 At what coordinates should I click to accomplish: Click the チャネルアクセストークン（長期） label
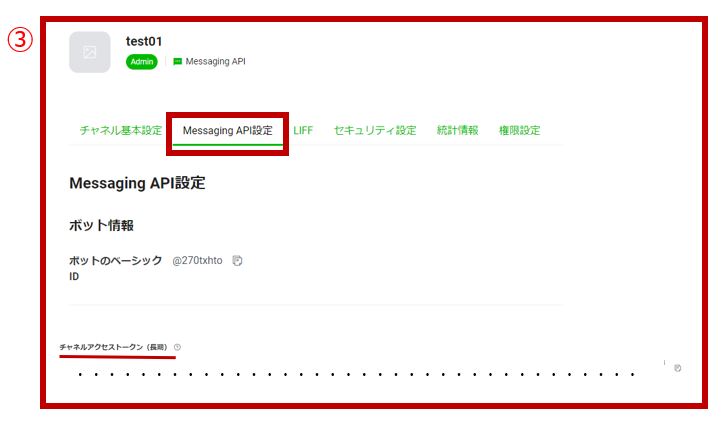113,347
